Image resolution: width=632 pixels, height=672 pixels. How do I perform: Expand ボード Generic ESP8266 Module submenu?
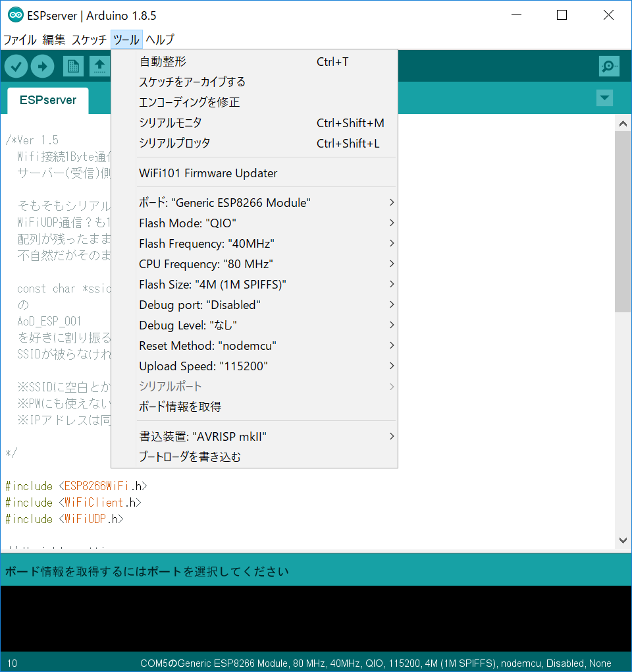pyautogui.click(x=254, y=203)
